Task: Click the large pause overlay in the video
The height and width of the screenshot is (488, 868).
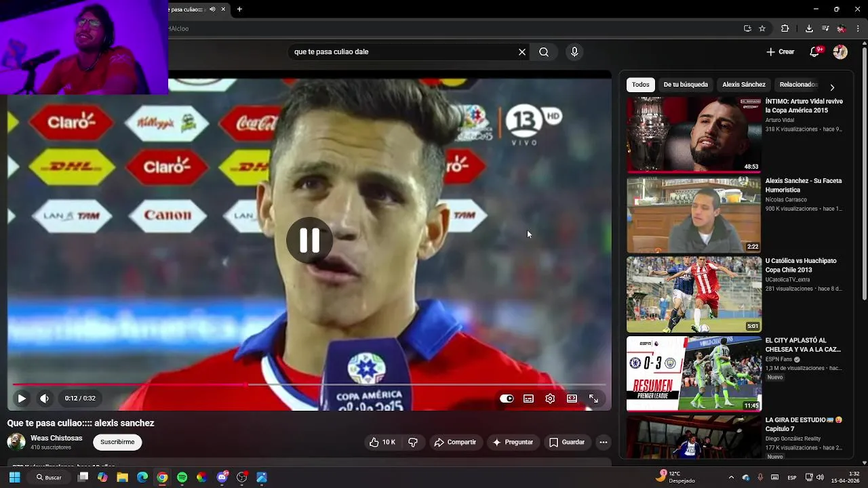Action: click(x=309, y=240)
